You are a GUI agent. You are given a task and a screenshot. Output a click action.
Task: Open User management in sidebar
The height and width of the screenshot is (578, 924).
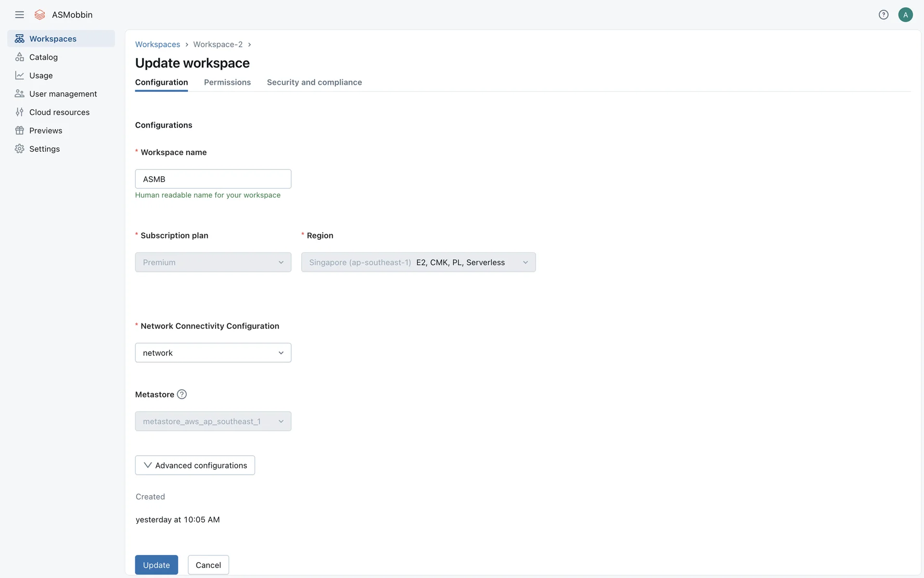[63, 94]
